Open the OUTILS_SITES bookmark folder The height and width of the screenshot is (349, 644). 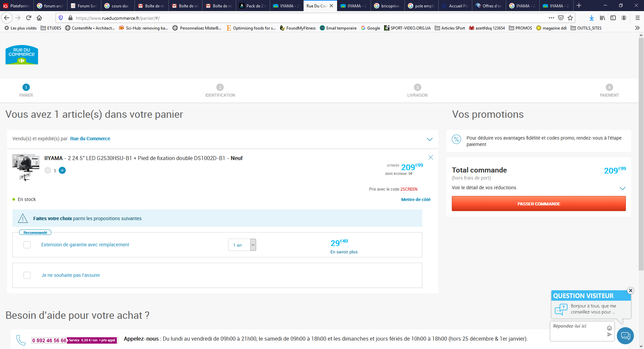(586, 28)
